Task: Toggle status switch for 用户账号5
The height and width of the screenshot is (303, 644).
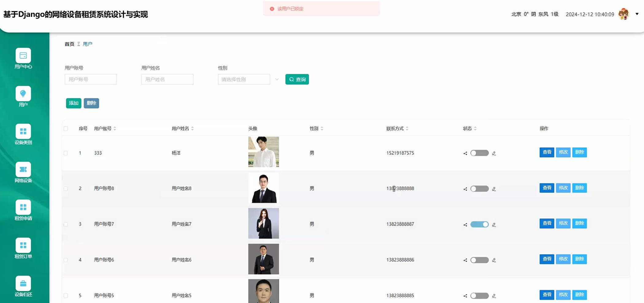Action: click(x=480, y=296)
